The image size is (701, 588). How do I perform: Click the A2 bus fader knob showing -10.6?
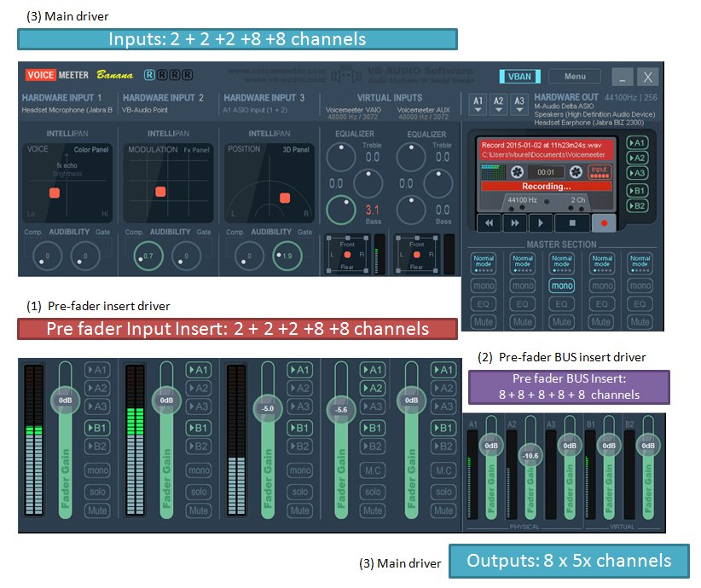click(x=530, y=456)
